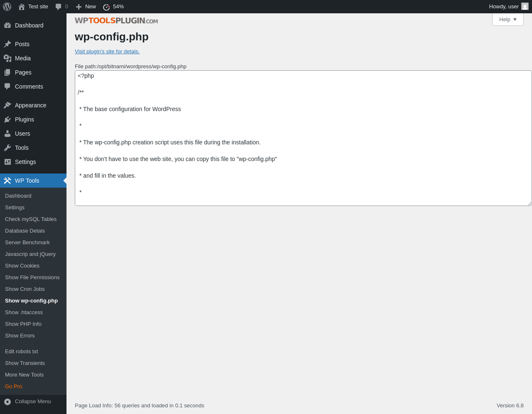This screenshot has width=532, height=414.
Task: Expand the WP Tools menu section
Action: [x=27, y=181]
